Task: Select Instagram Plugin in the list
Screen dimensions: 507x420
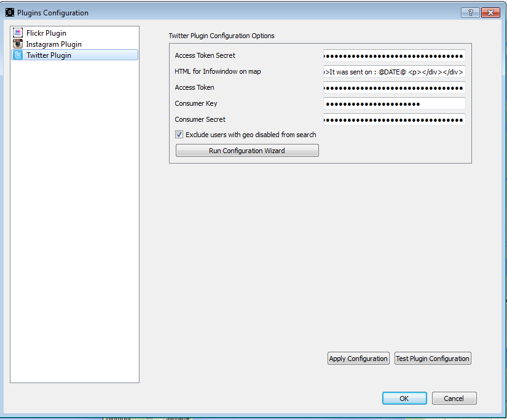Action: [75, 44]
